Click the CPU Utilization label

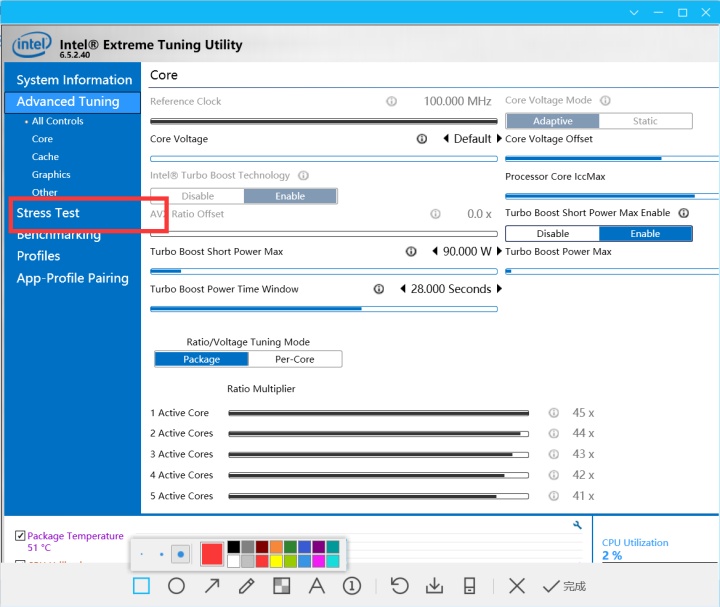click(635, 542)
